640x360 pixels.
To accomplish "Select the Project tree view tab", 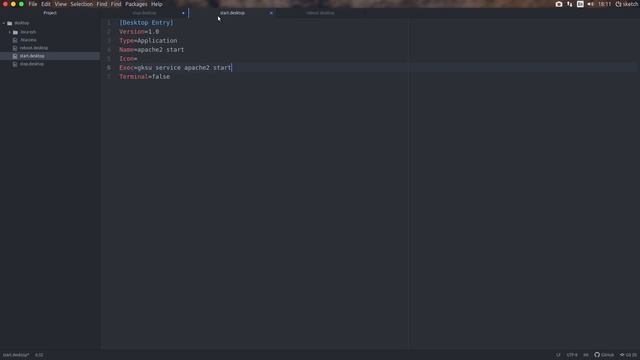I will click(x=50, y=13).
